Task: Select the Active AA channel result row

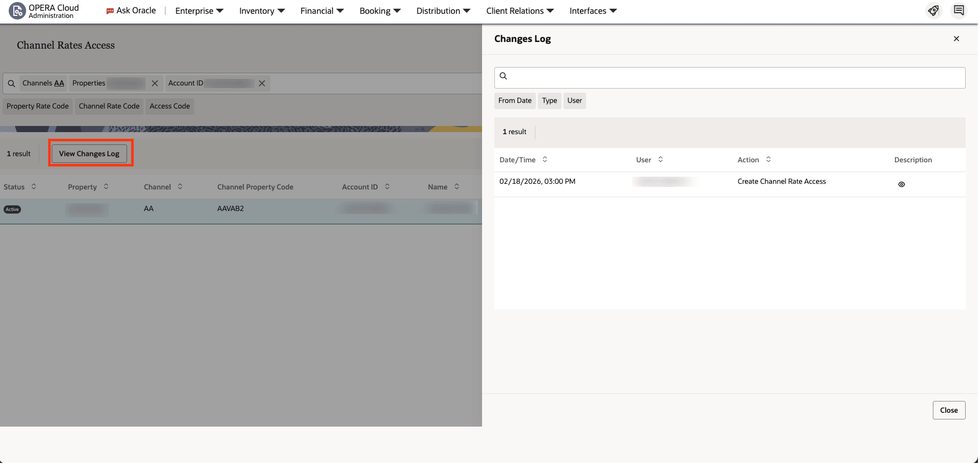Action: 241,212
